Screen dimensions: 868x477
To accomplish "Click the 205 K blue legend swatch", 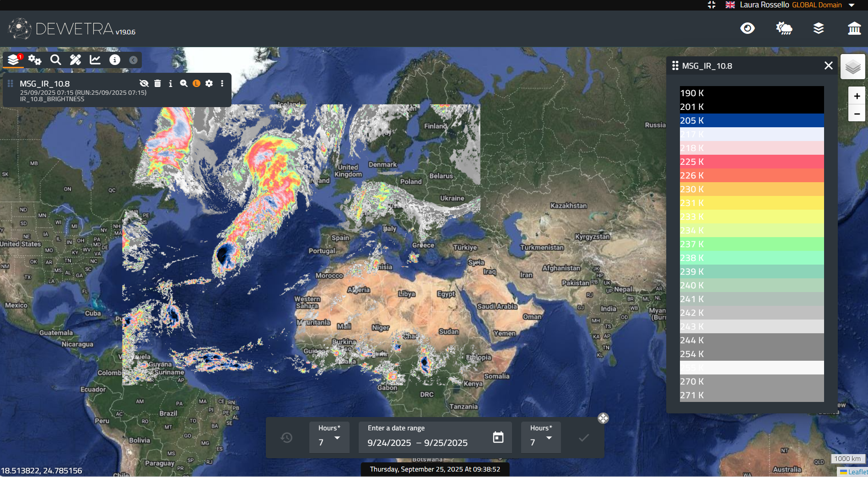I will pos(751,120).
